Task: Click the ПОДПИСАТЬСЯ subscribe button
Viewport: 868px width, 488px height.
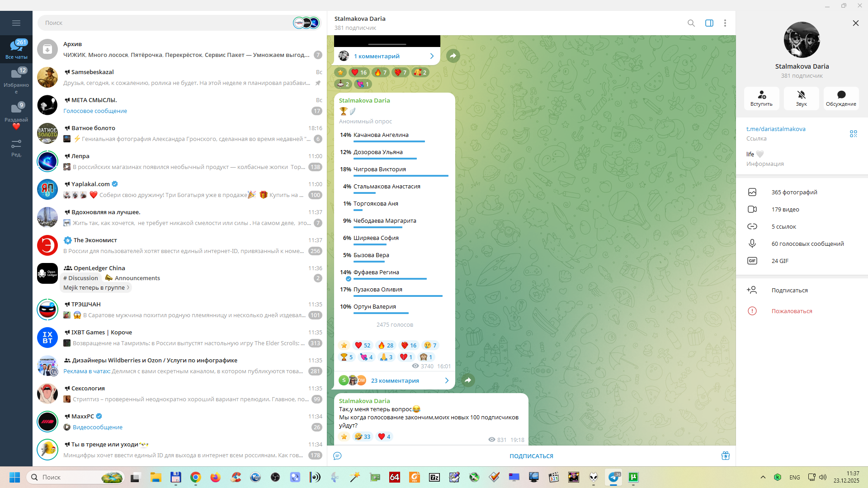Action: 531,456
